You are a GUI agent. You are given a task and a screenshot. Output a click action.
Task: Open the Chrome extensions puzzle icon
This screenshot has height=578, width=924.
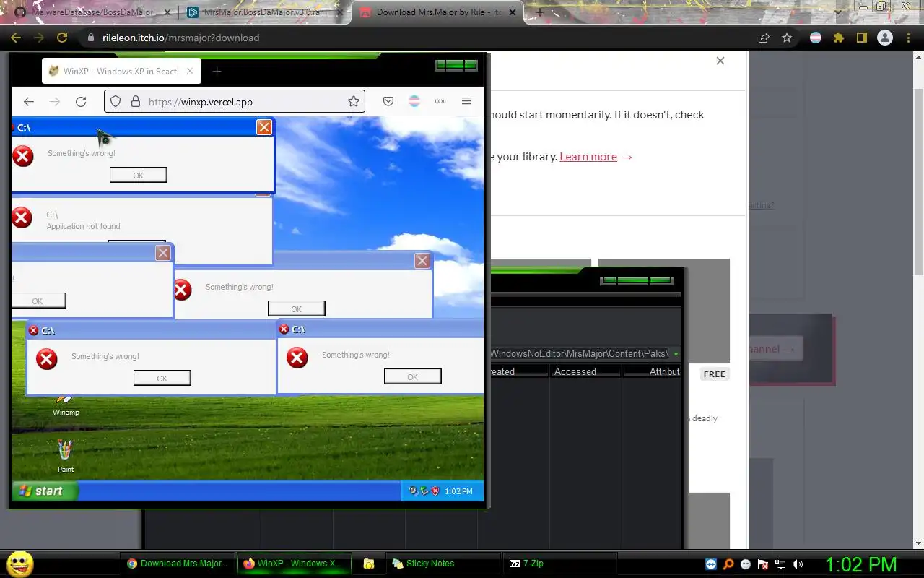pos(838,38)
